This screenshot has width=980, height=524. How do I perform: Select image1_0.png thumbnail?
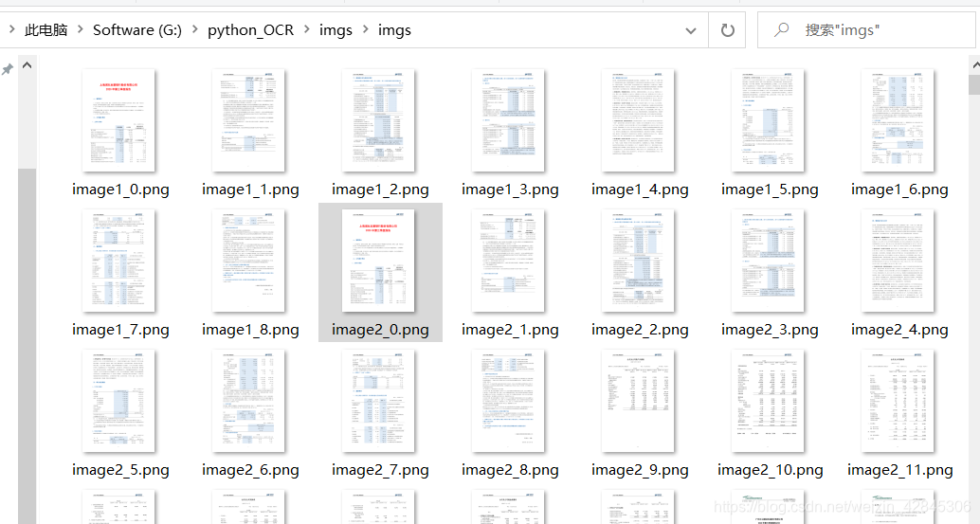tap(118, 120)
